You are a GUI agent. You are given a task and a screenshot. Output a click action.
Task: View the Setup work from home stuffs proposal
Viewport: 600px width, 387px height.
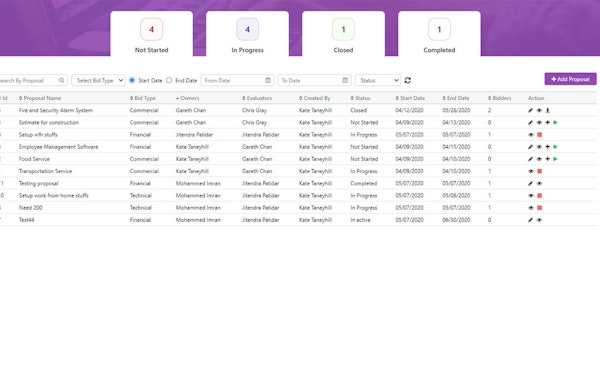point(531,196)
